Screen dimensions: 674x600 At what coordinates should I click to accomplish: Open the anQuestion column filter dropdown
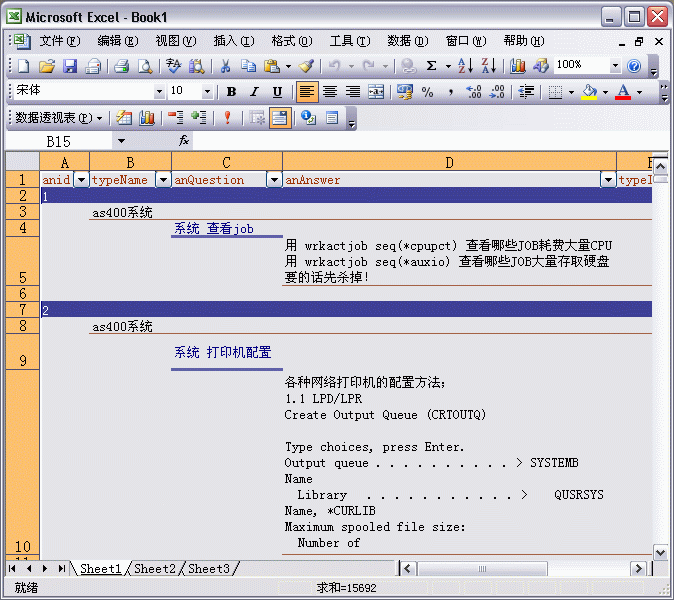[x=274, y=180]
